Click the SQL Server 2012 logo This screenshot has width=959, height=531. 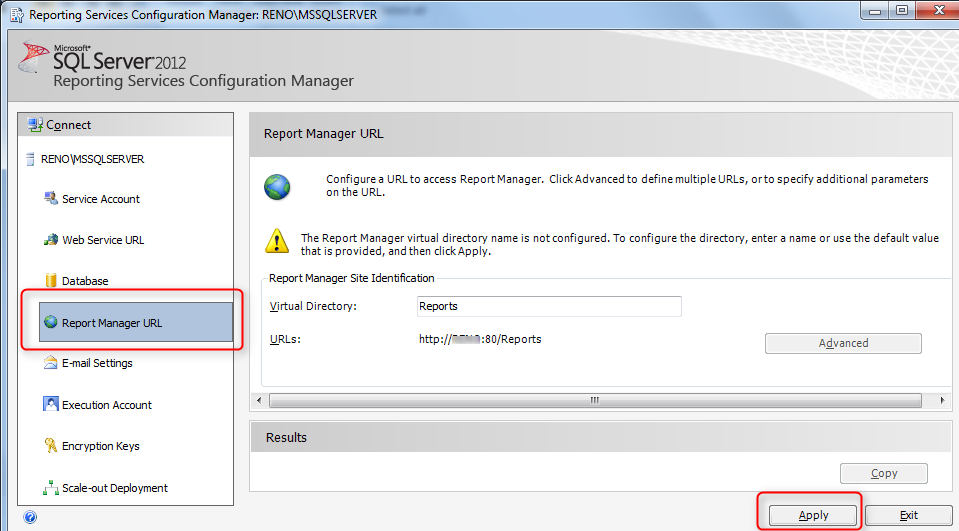(103, 58)
